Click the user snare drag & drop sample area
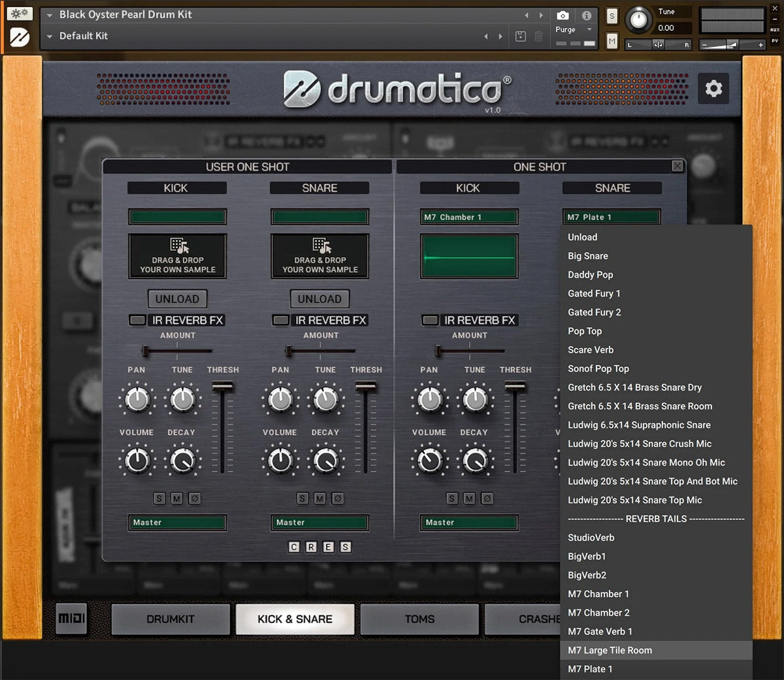The image size is (784, 680). tap(320, 256)
